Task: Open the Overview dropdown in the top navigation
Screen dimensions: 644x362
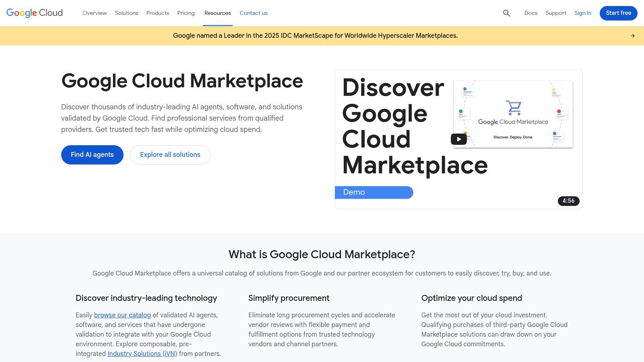Action: click(x=95, y=13)
